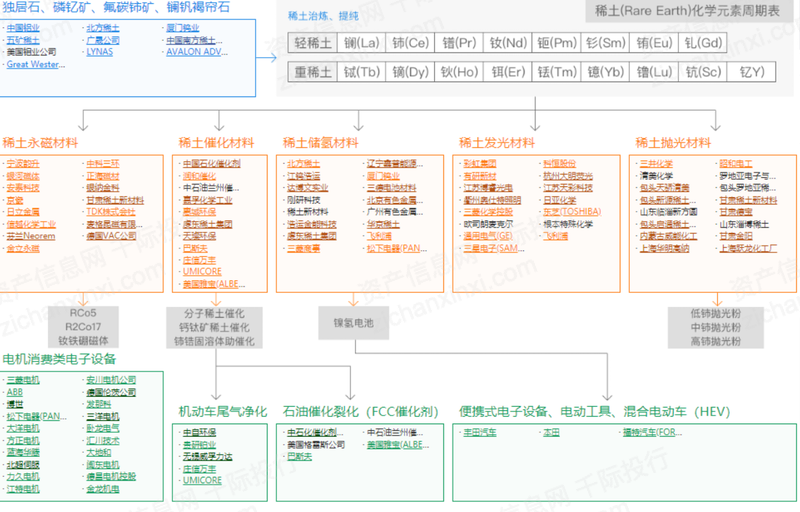Click the 镍氢电池 gray box
800x512 pixels.
354,323
